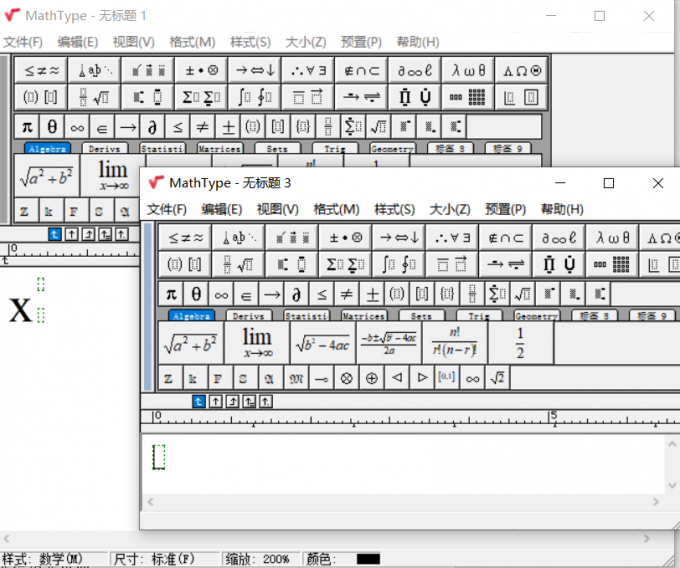680x568 pixels.
Task: Open summation templates palette in front window
Action: (x=345, y=264)
